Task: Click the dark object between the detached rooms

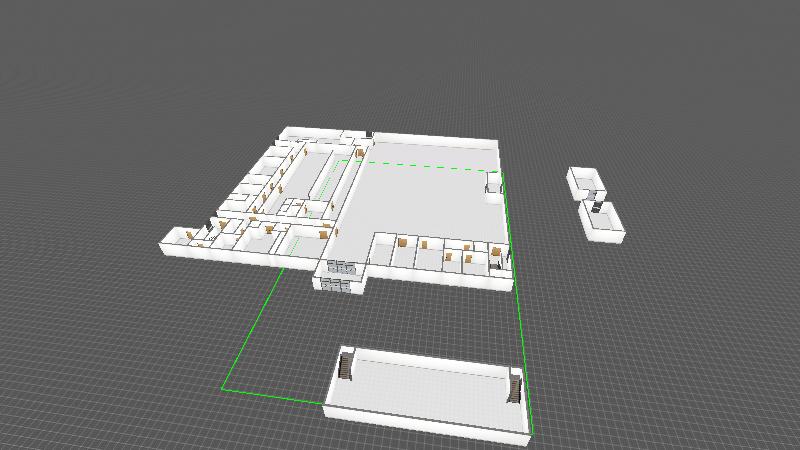Action: coord(596,207)
